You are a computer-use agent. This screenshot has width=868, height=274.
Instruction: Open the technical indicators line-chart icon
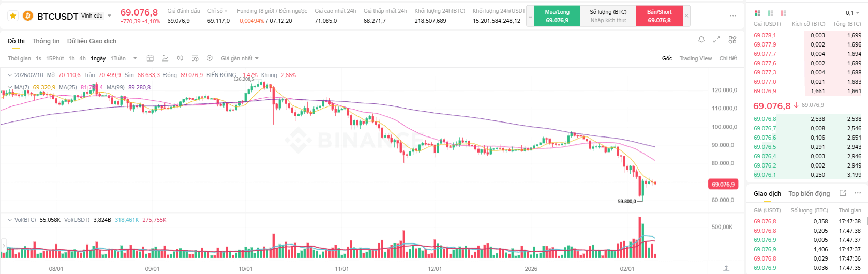pos(165,58)
